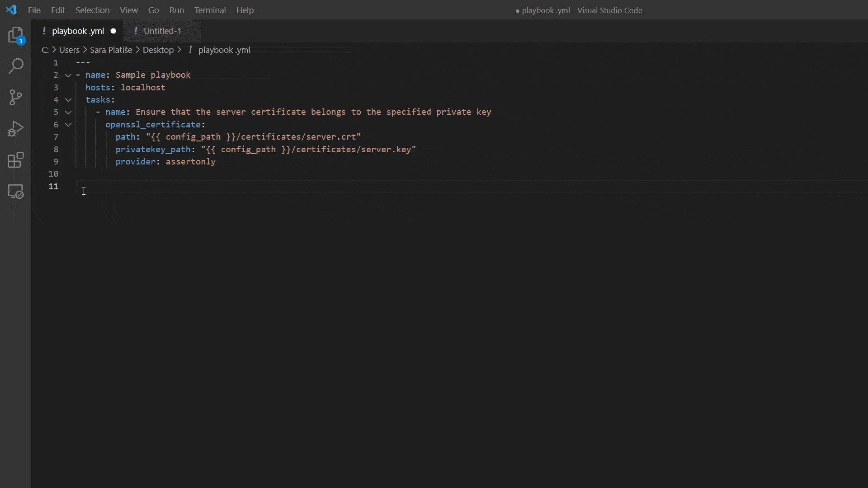
Task: Open the Run and Debug view
Action: tap(16, 129)
